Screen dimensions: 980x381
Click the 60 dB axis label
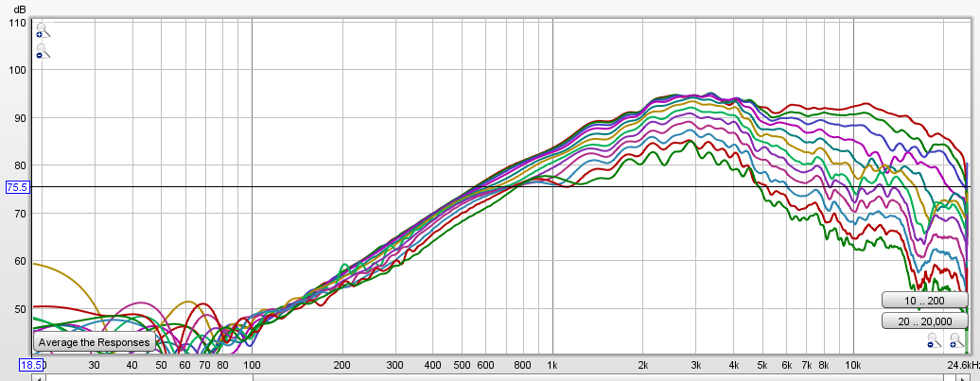(x=20, y=260)
